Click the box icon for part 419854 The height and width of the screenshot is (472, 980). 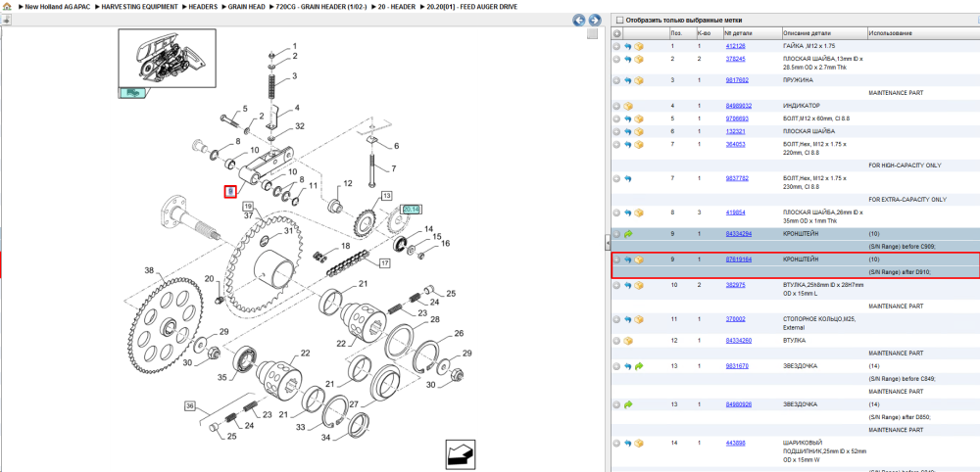pyautogui.click(x=639, y=212)
